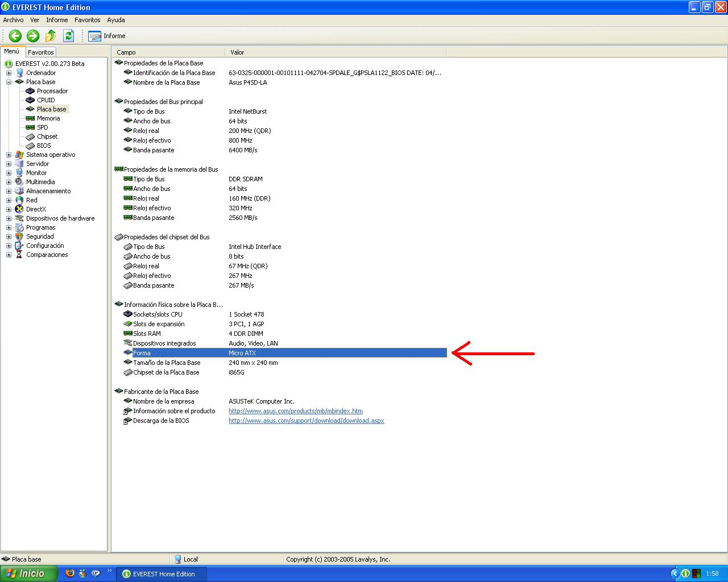Select the Procesador tree item
The height and width of the screenshot is (582, 728).
click(52, 91)
